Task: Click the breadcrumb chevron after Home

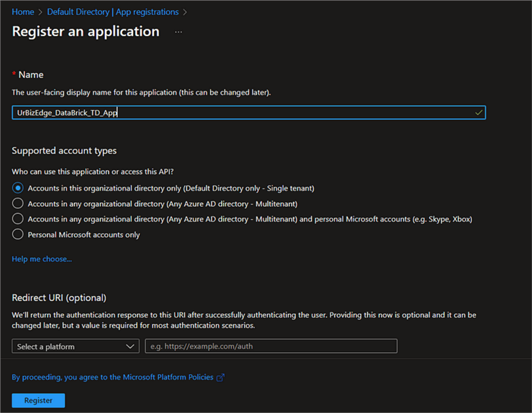Action: point(41,12)
